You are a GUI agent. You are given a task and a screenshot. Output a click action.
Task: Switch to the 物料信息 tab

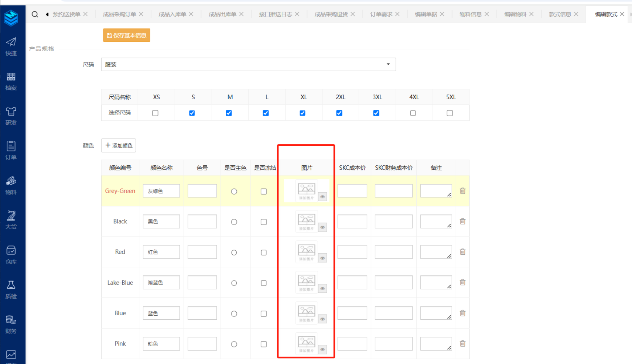click(x=470, y=14)
